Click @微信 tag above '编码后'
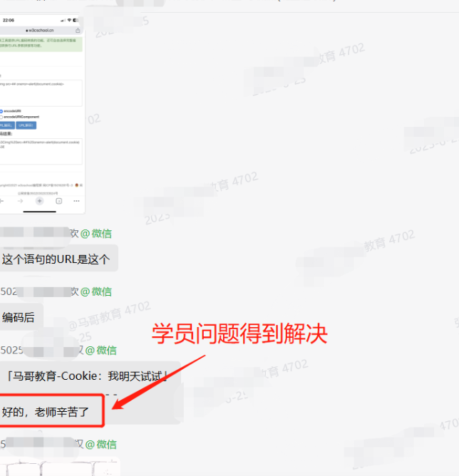 coord(96,291)
